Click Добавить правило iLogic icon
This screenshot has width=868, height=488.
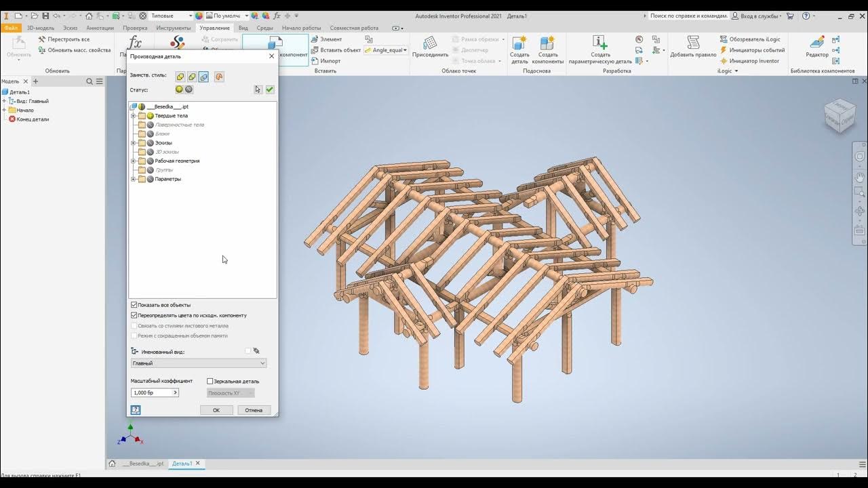[x=693, y=47]
